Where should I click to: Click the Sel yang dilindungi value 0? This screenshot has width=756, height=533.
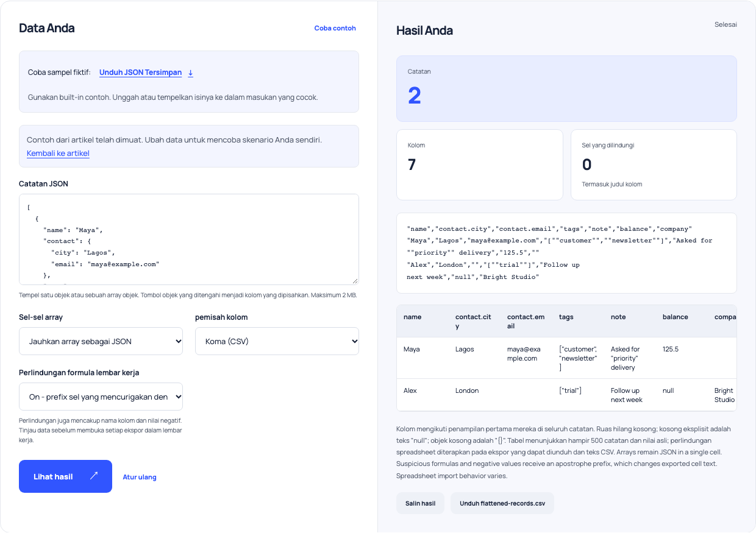[x=587, y=164]
